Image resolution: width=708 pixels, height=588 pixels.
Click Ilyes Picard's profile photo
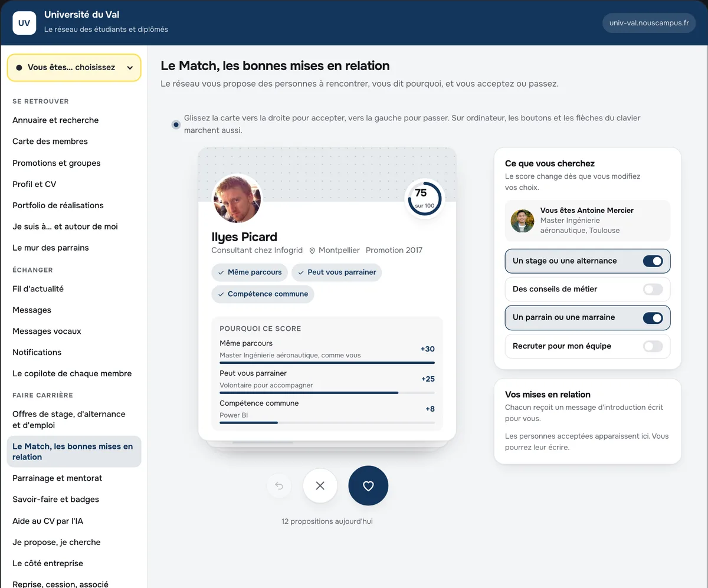pyautogui.click(x=236, y=199)
